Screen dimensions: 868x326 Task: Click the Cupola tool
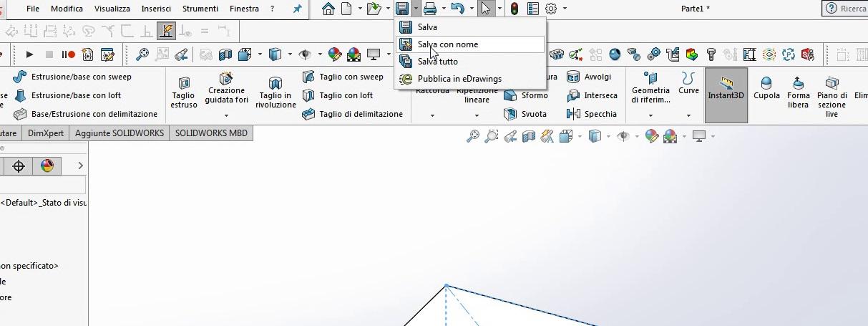766,87
